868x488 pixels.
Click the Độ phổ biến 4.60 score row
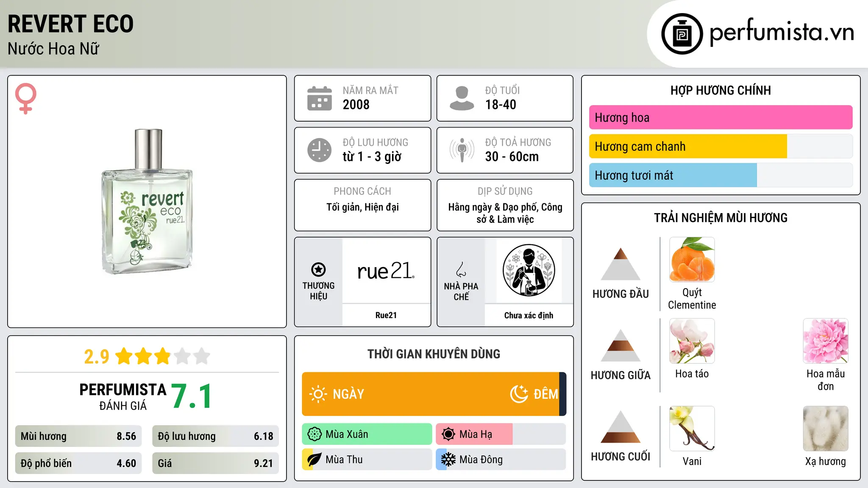coord(78,463)
